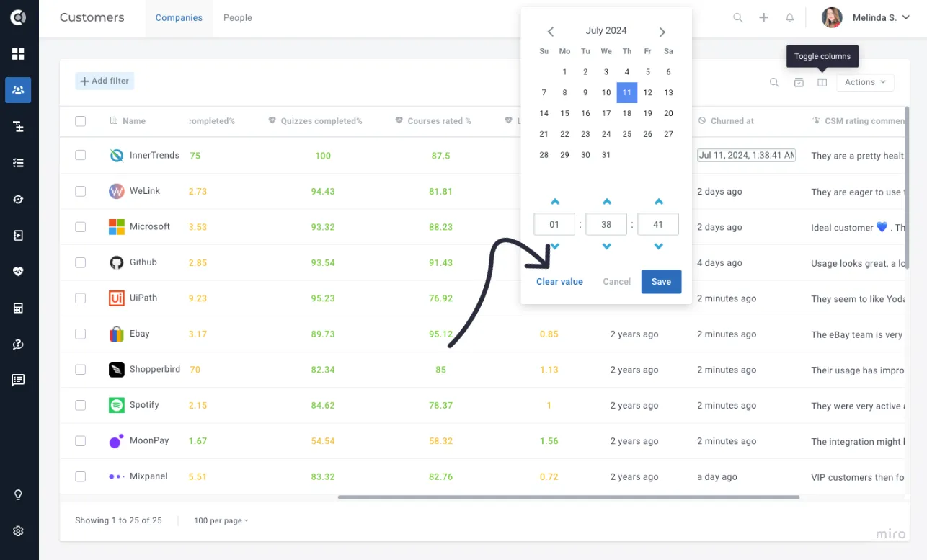Click the global search icon in top bar

point(737,18)
